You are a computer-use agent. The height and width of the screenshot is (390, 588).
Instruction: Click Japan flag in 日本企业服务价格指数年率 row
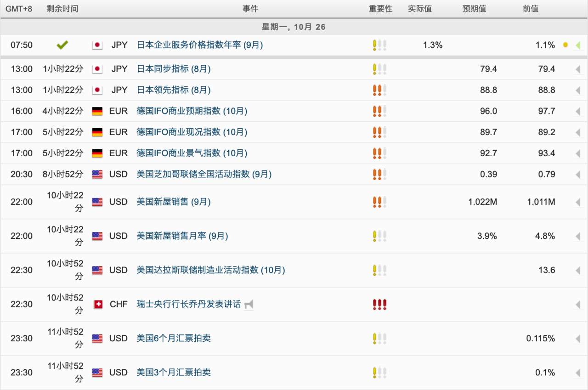click(x=97, y=45)
